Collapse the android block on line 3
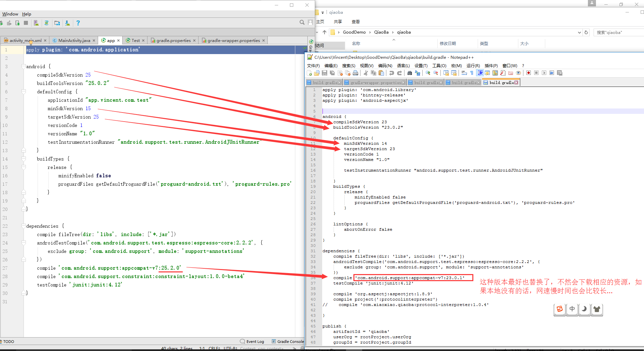644x351 pixels. 24,66
